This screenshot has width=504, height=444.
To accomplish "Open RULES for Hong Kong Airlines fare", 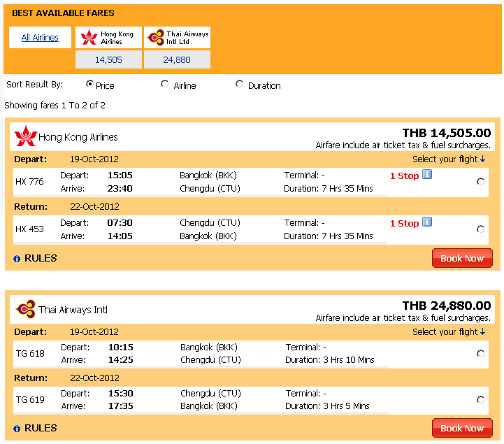I will click(41, 258).
